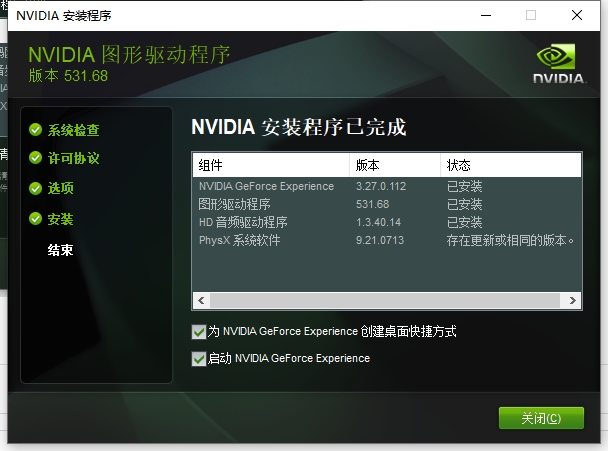Click the 版本 column header
The image size is (608, 451).
pyautogui.click(x=395, y=165)
